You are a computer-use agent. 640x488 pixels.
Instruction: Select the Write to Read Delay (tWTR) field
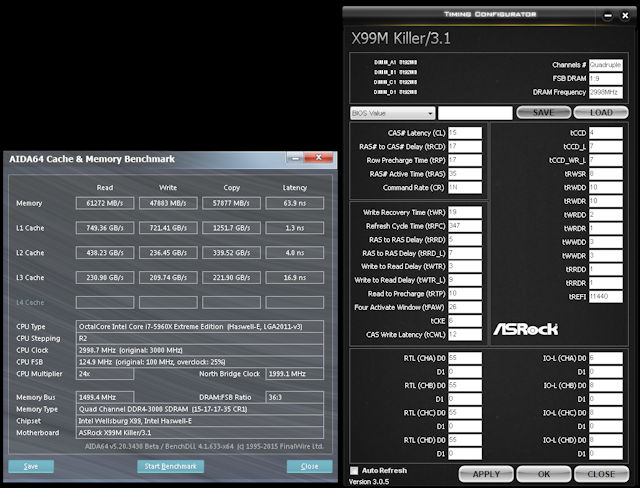(x=465, y=266)
